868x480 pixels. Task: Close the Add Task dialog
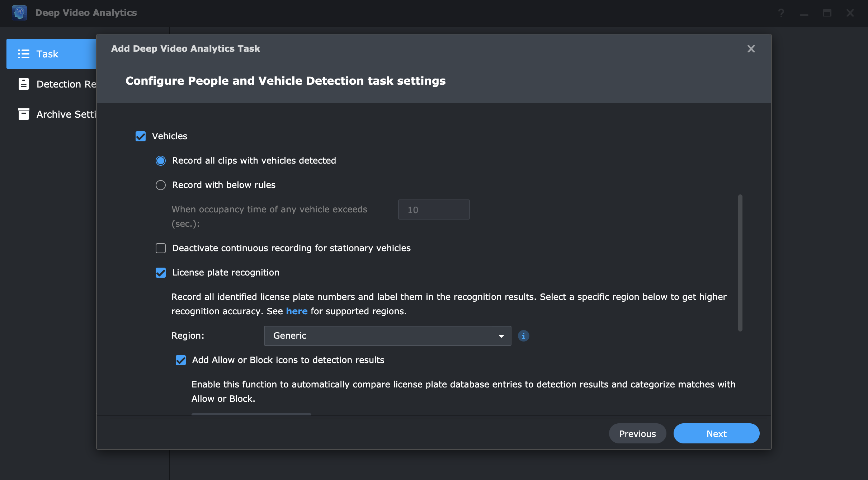click(751, 49)
